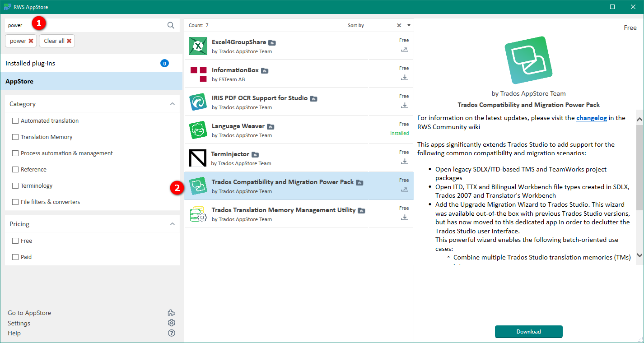
Task: Check Automated translation category
Action: (15, 121)
